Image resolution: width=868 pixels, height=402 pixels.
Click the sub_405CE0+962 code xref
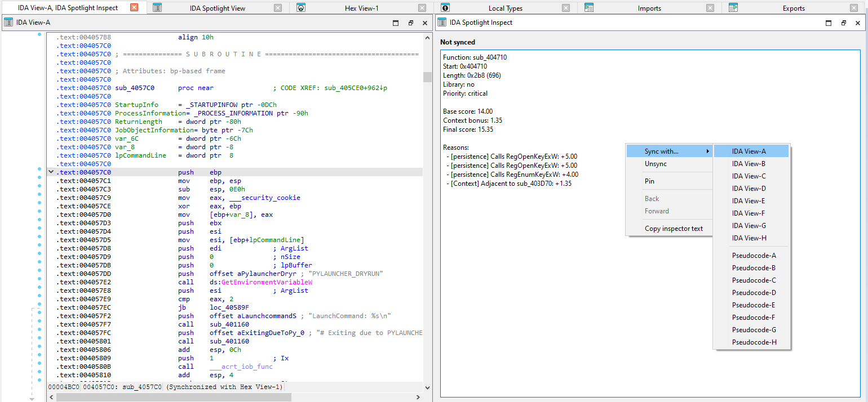click(356, 88)
